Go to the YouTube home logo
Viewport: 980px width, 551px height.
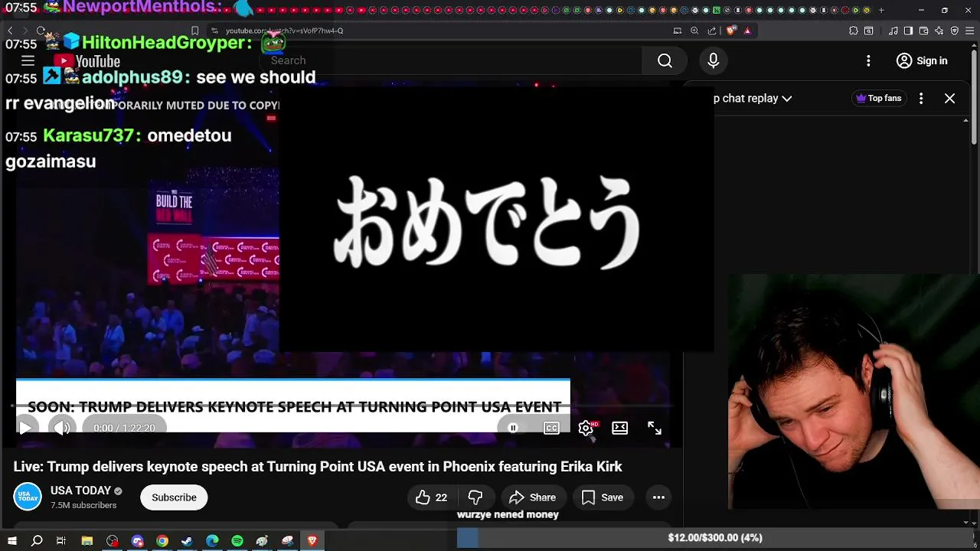(x=87, y=61)
